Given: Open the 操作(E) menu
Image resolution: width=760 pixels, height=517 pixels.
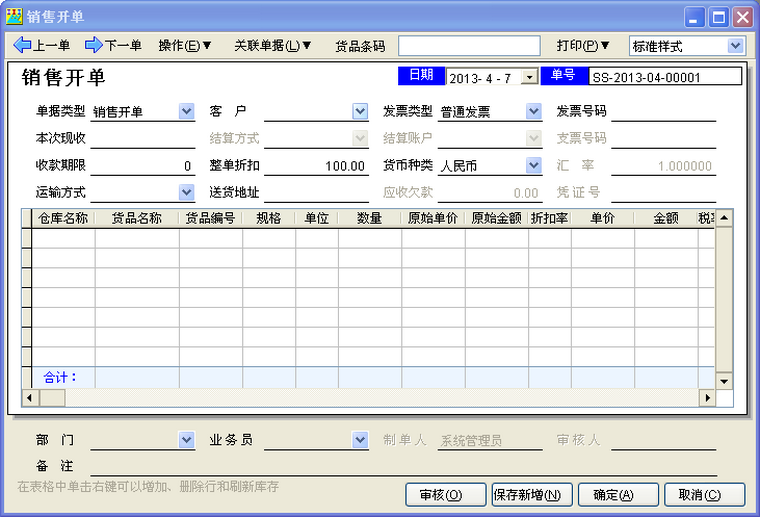Looking at the screenshot, I should [185, 46].
